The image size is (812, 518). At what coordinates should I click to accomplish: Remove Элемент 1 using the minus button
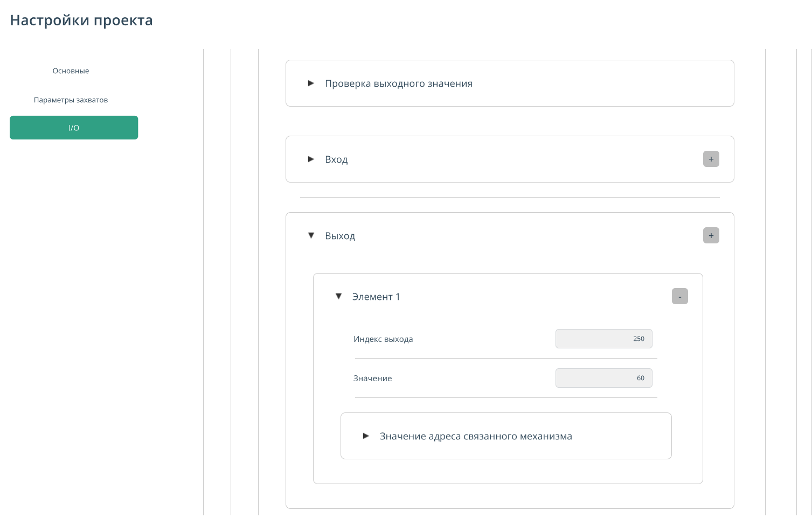[679, 297]
